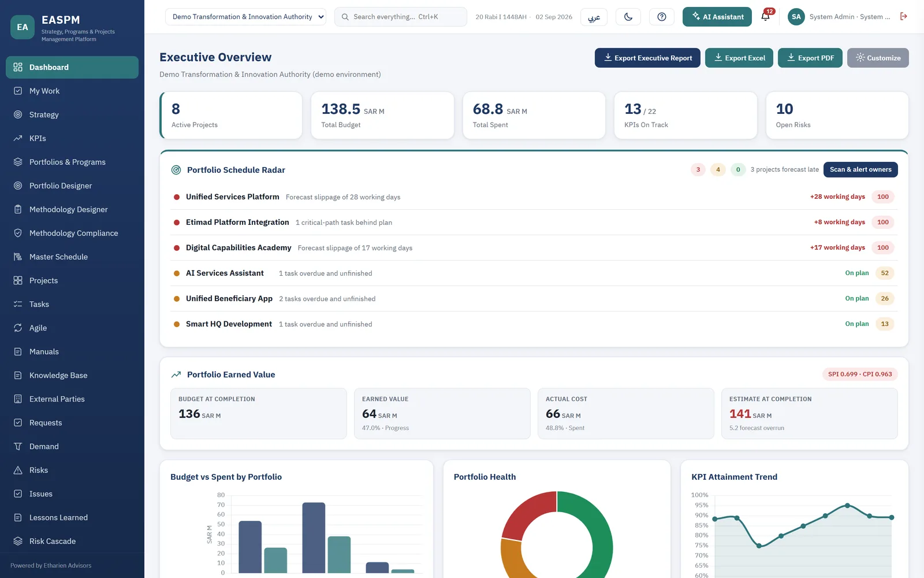Go to Strategy page
The width and height of the screenshot is (924, 578).
coord(72,114)
